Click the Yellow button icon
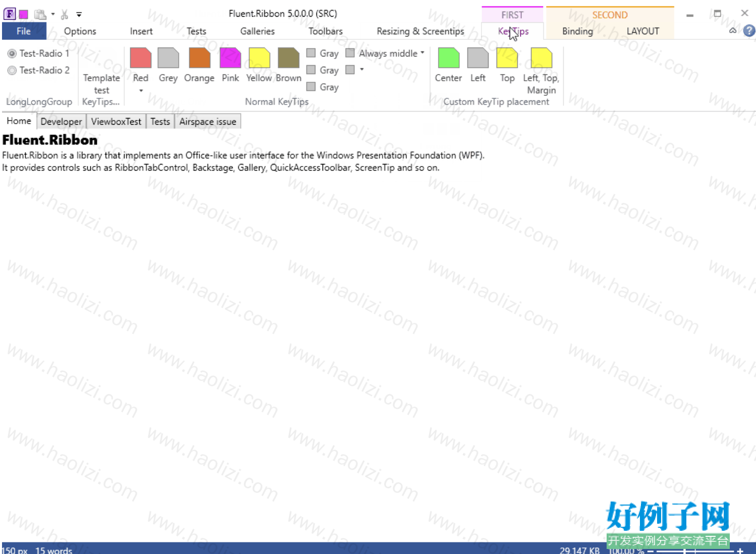The width and height of the screenshot is (756, 554). (x=259, y=58)
